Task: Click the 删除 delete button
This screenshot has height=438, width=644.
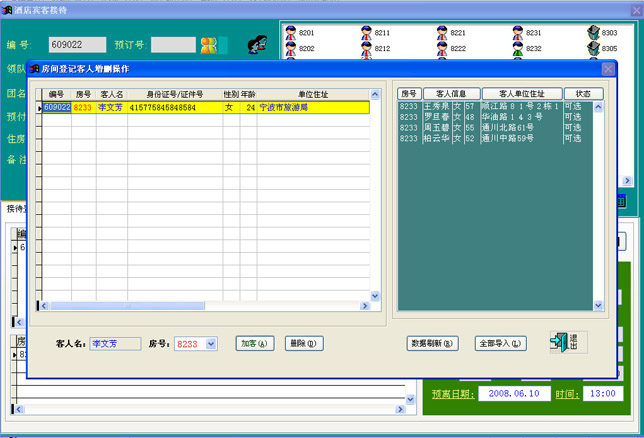Action: (x=304, y=343)
